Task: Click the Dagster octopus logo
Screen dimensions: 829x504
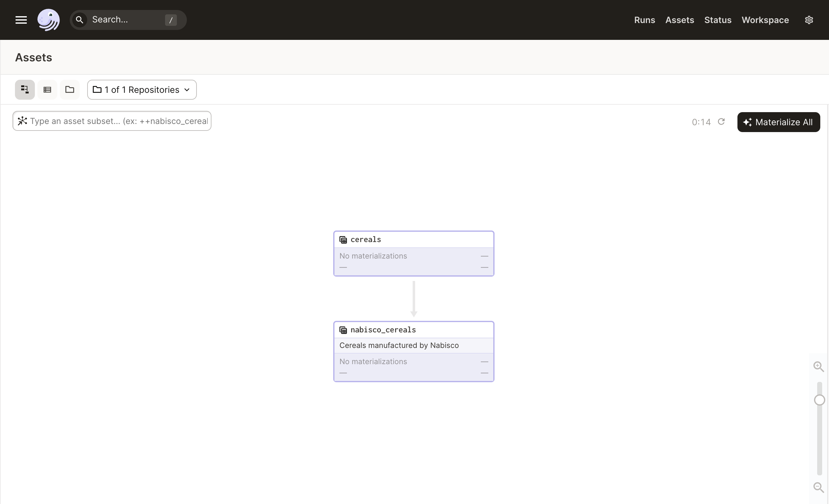Action: click(49, 20)
